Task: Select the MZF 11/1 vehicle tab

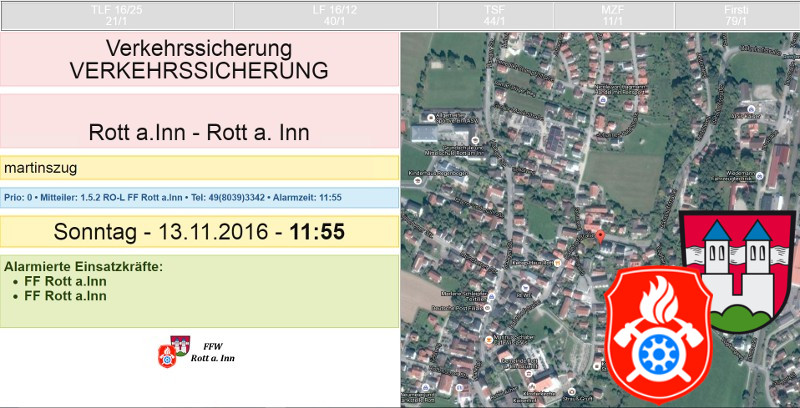Action: pyautogui.click(x=614, y=15)
